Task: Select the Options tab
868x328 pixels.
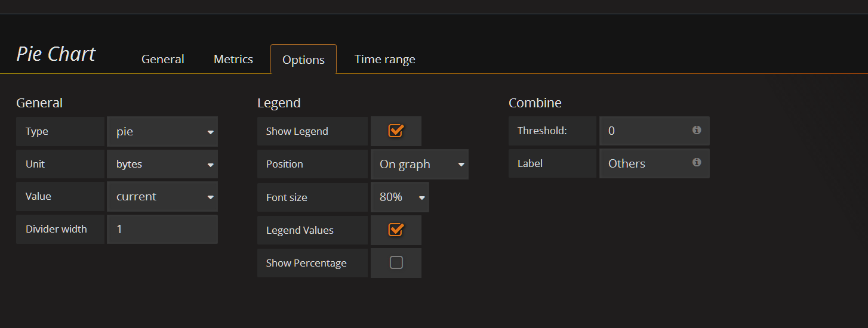Action: pyautogui.click(x=303, y=60)
